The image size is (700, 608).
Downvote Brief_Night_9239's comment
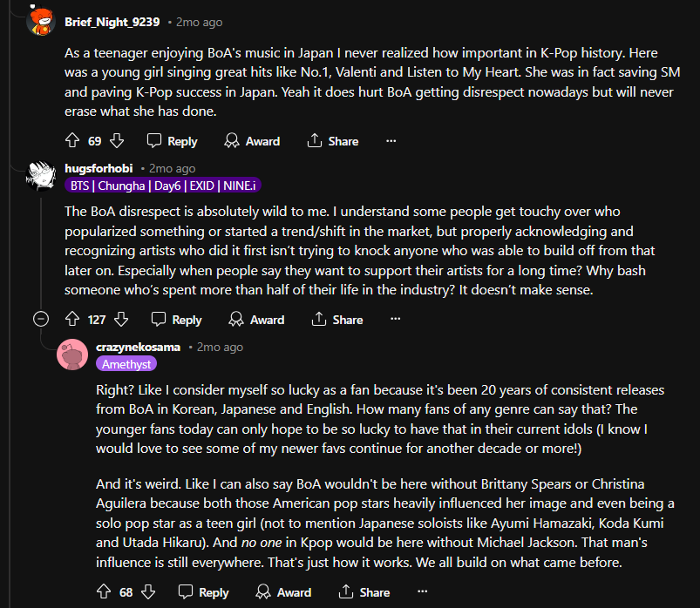tap(117, 140)
